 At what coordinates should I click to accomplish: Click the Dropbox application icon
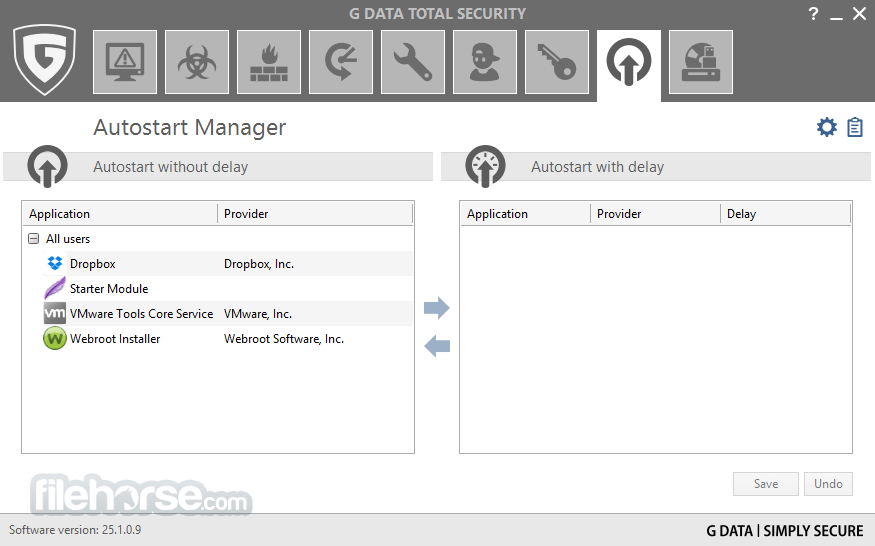(55, 264)
